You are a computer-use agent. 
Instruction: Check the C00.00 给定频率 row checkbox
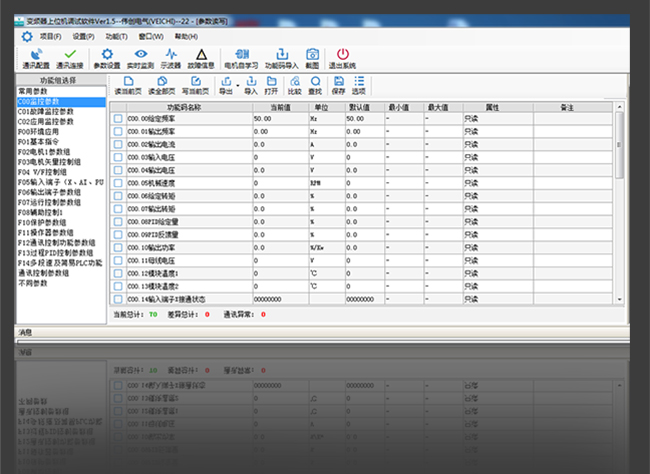(x=118, y=118)
